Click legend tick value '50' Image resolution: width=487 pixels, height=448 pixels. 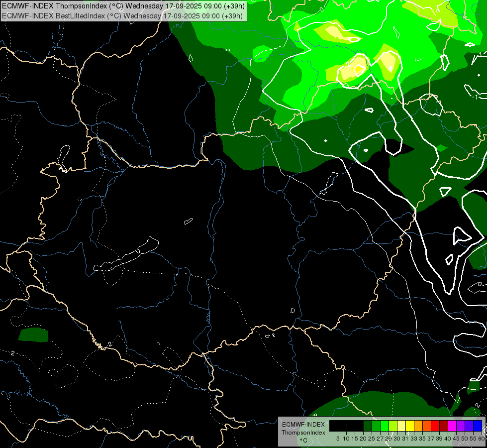tap(465, 439)
